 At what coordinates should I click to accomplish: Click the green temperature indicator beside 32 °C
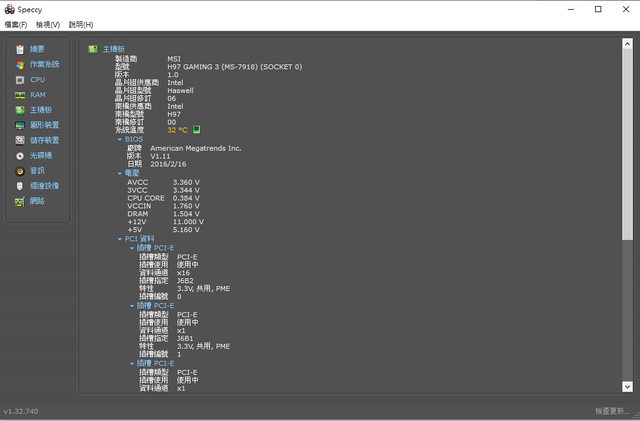(x=197, y=130)
